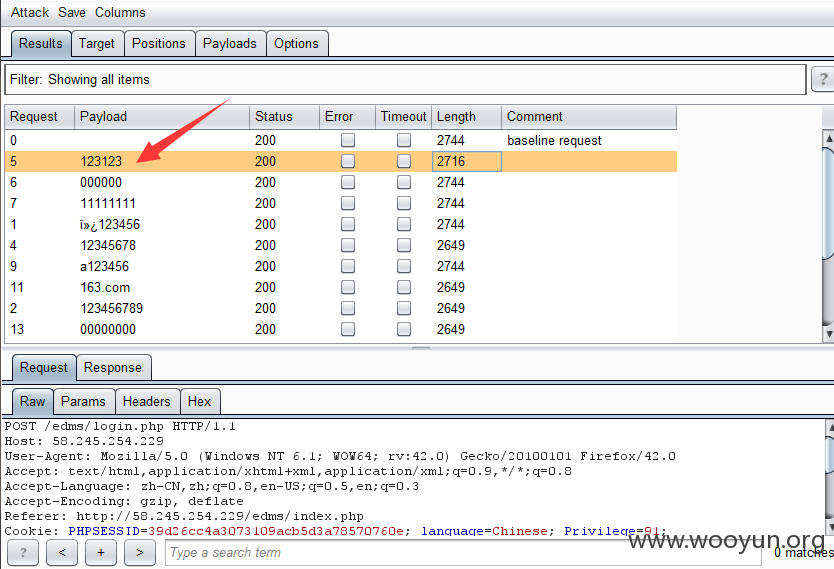Open the Options tab

(296, 44)
